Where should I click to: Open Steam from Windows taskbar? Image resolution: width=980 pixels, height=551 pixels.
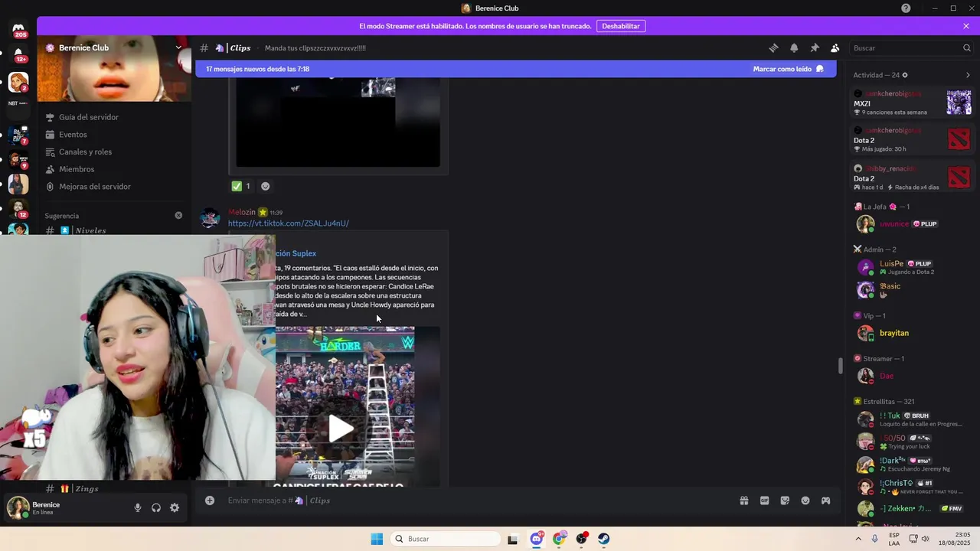(x=604, y=539)
